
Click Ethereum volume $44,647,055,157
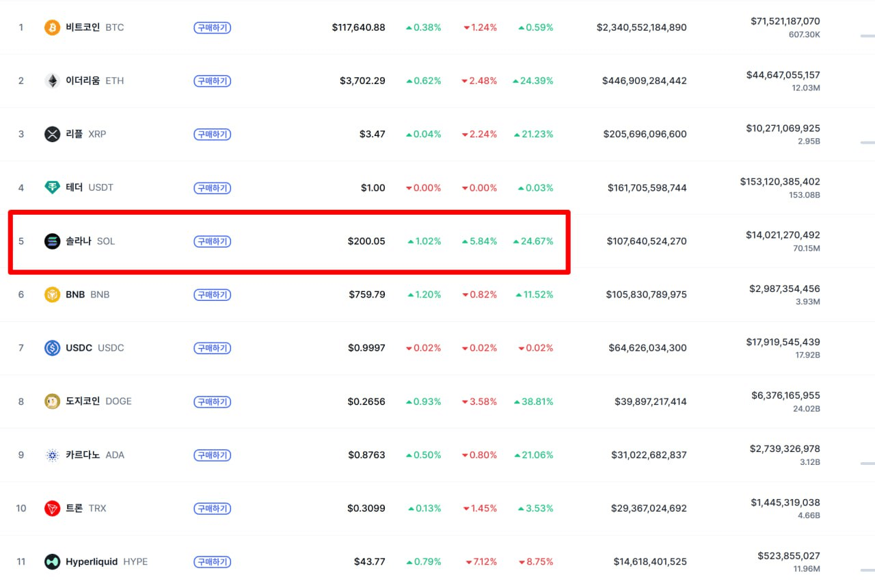(783, 75)
